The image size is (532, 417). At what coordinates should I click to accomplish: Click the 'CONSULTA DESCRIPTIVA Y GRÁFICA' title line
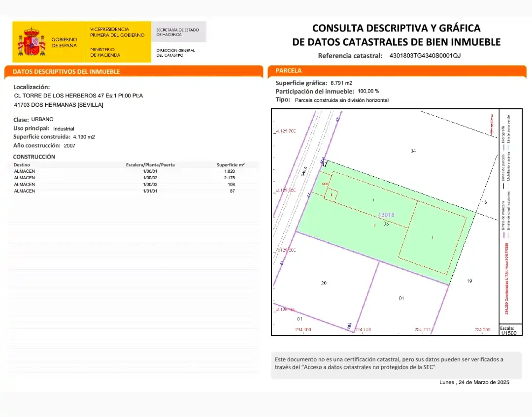click(396, 28)
